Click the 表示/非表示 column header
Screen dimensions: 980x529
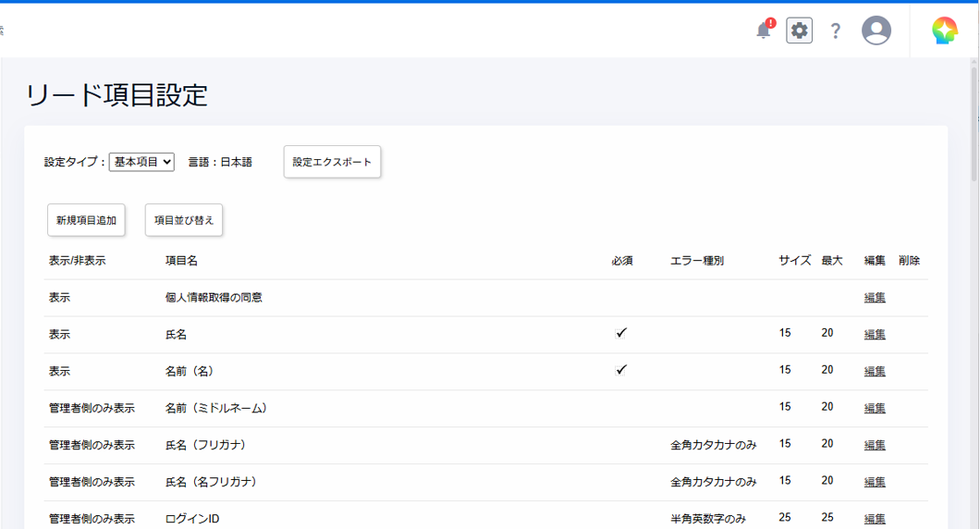78,261
